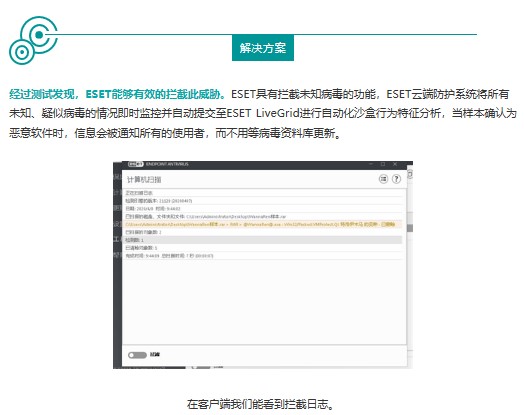Open the help question mark icon
The image size is (524, 415).
pos(396,179)
